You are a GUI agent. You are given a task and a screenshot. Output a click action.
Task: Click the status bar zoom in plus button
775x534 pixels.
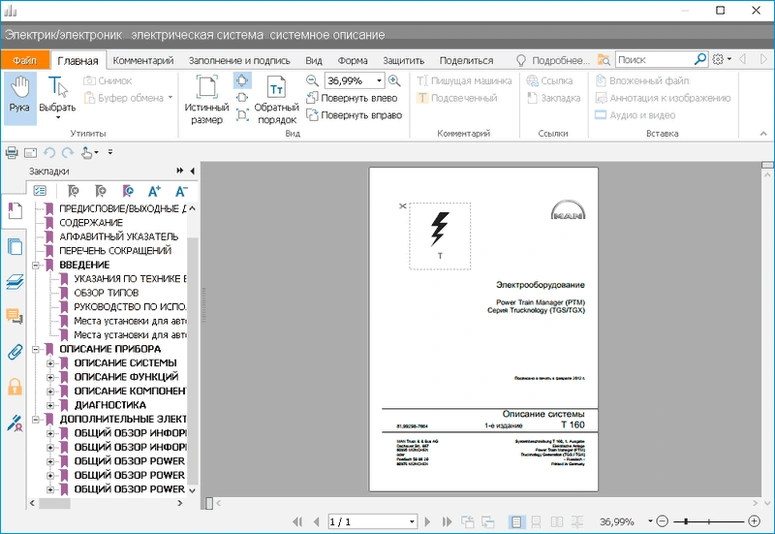(x=754, y=521)
